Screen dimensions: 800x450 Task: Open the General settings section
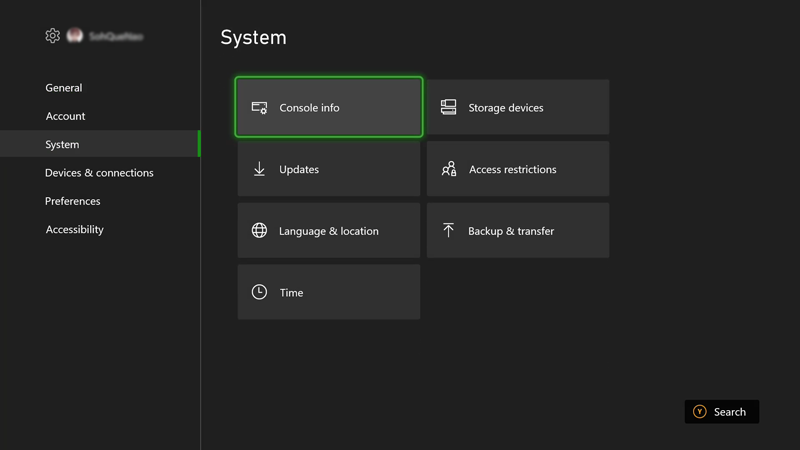[x=64, y=88]
